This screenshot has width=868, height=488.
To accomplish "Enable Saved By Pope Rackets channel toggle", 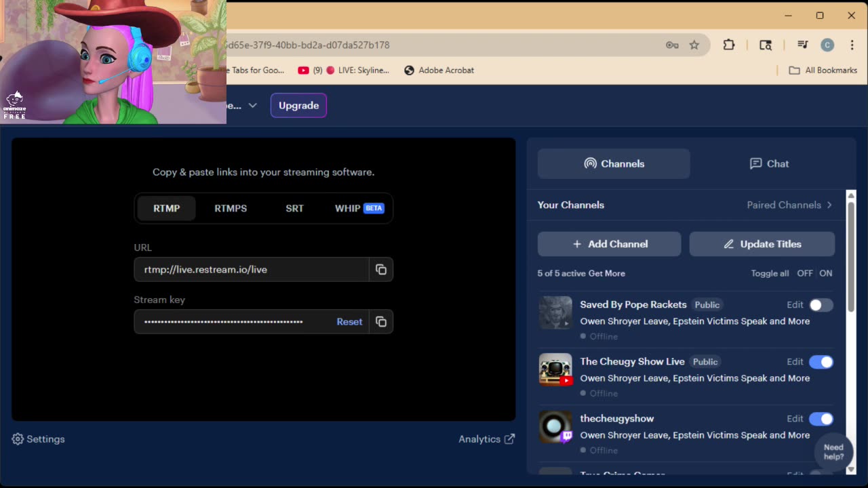I will click(x=821, y=305).
